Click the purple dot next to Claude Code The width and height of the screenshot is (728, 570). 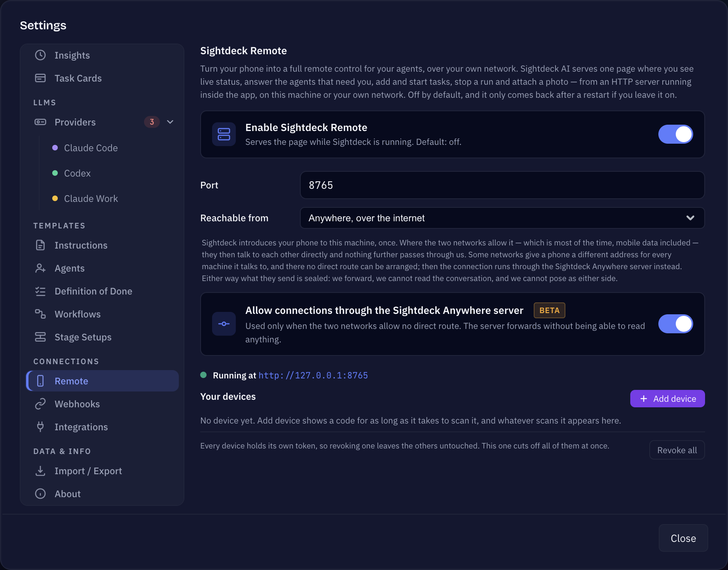pyautogui.click(x=55, y=148)
